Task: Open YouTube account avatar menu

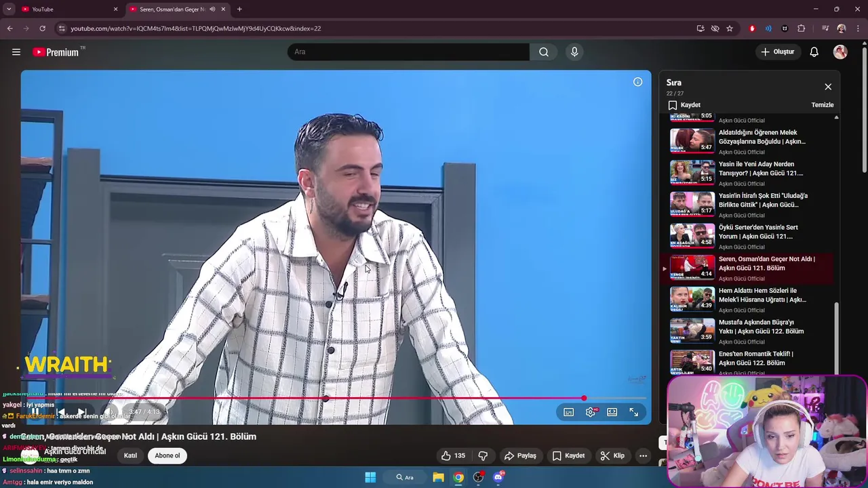Action: pyautogui.click(x=840, y=52)
